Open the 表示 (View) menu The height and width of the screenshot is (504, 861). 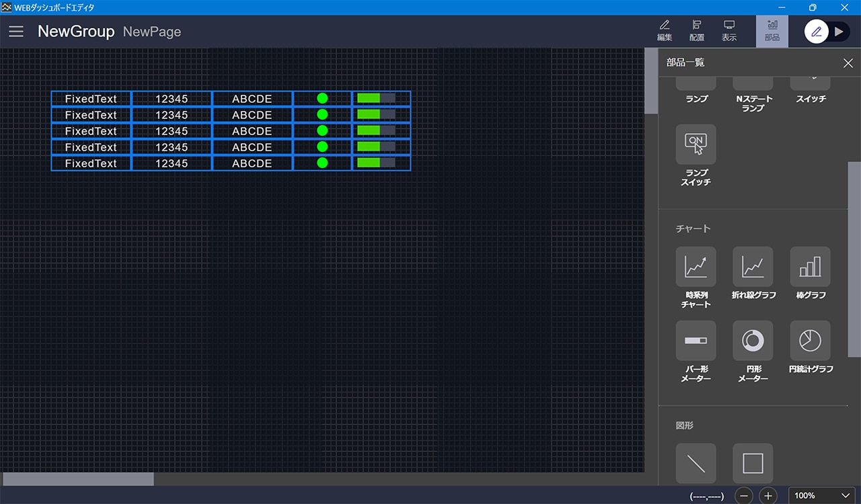point(729,31)
